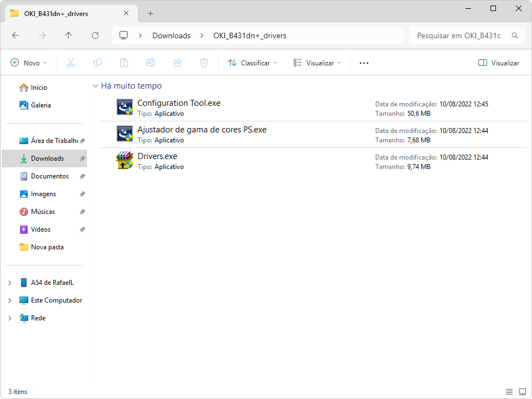Click the Share icon in toolbar
Viewport: 532px width, 399px height.
pos(177,63)
